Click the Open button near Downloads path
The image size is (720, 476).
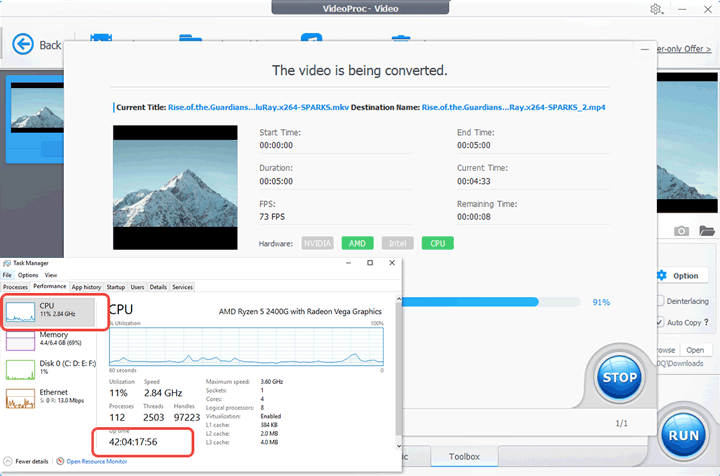pyautogui.click(x=695, y=350)
